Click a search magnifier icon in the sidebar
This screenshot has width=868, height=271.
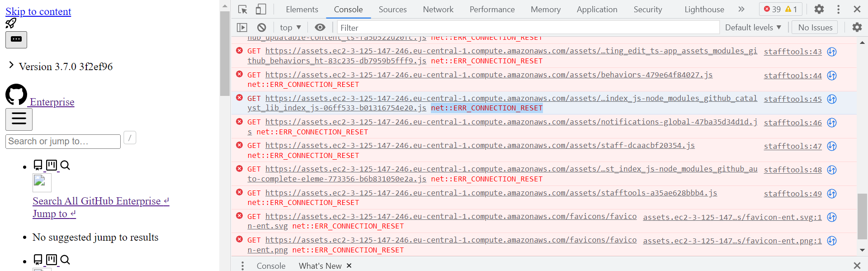tap(66, 165)
